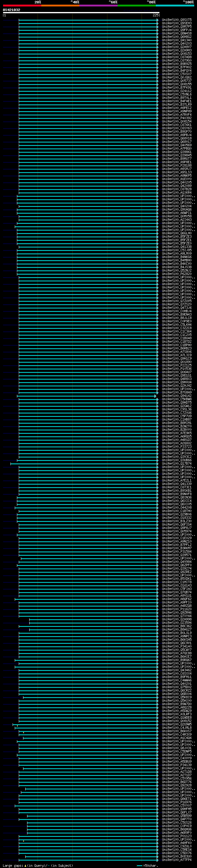Open the UniRef100_P10536 entry
The image size is (197, 868).
pos(177,369)
